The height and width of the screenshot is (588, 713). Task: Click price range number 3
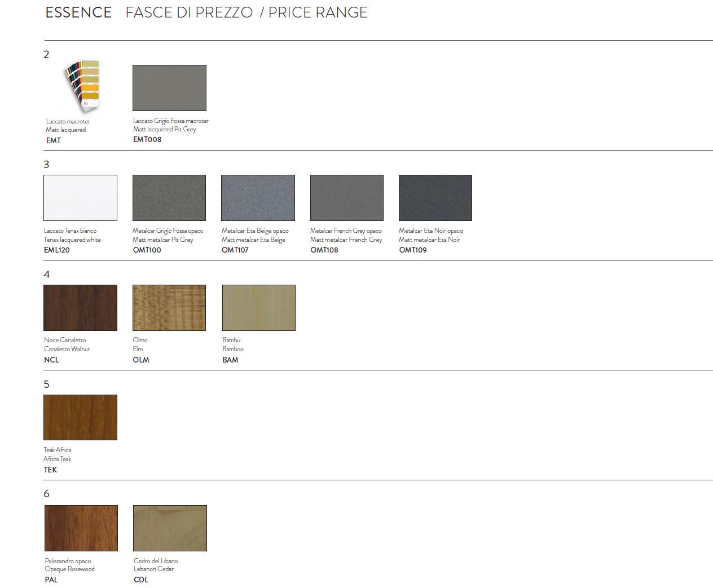pyautogui.click(x=46, y=165)
